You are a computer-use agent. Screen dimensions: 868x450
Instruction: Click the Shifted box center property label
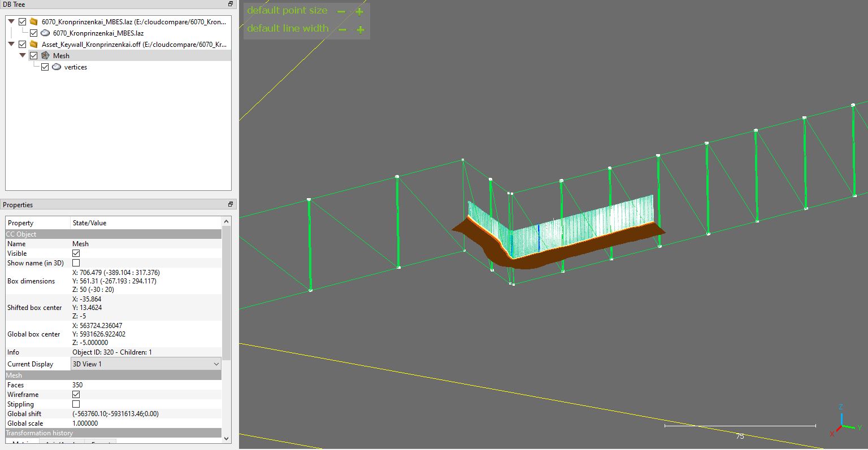(34, 307)
